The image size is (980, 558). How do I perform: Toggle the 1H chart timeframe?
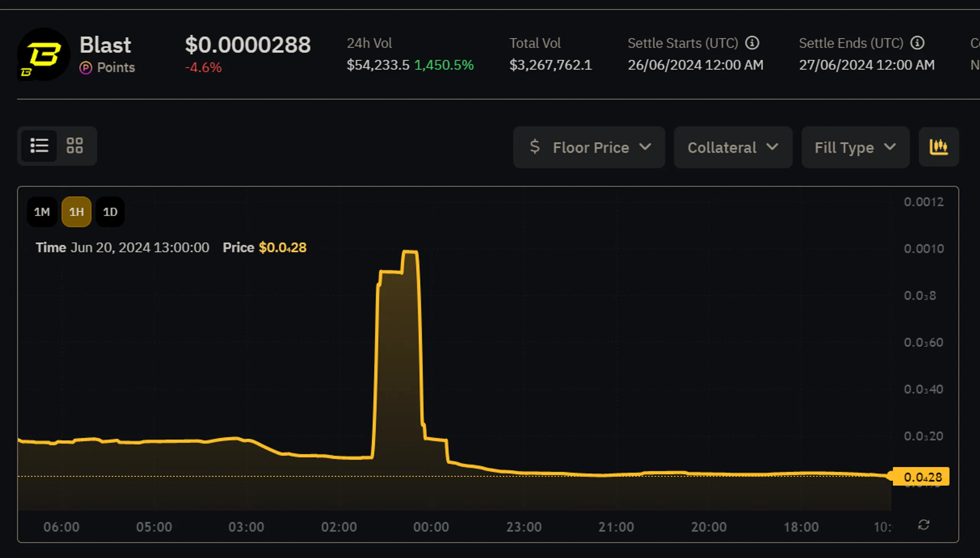(76, 212)
